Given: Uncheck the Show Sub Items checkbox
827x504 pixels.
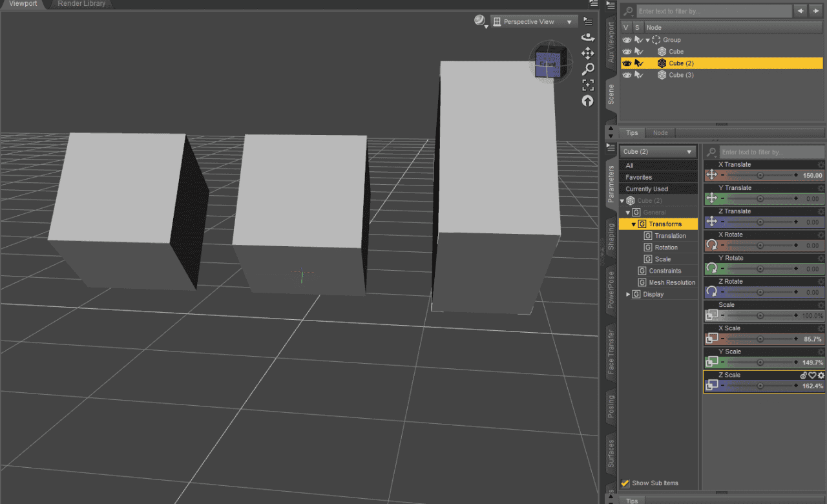Looking at the screenshot, I should click(x=625, y=483).
